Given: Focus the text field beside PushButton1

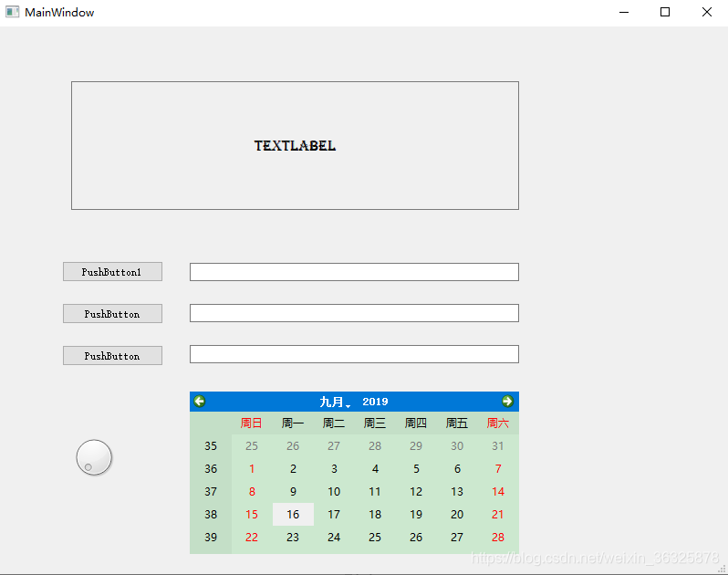Looking at the screenshot, I should (x=354, y=272).
